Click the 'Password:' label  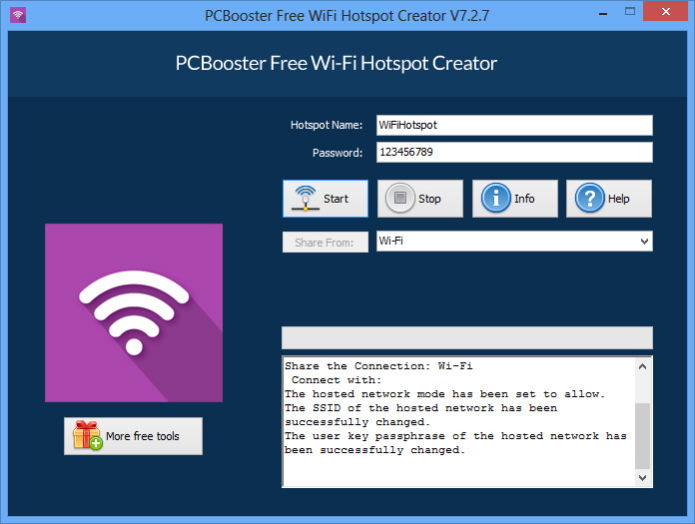[338, 153]
